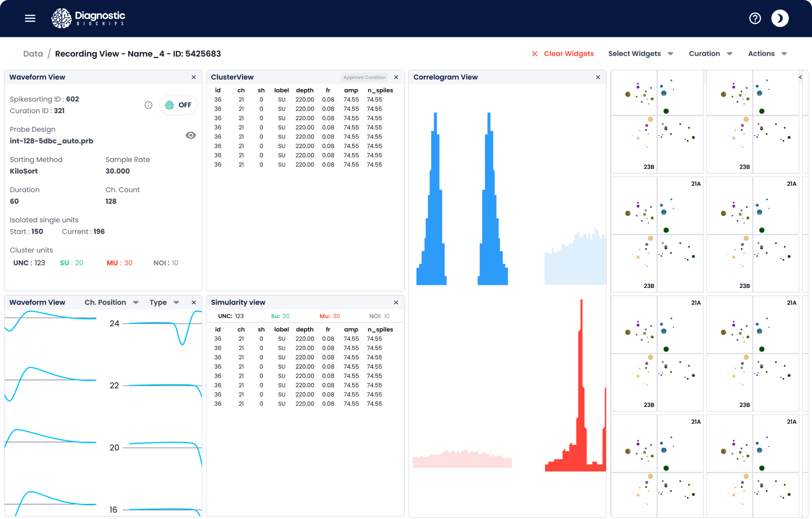
Task: Open the Type dropdown in Waveform View
Action: (x=164, y=303)
